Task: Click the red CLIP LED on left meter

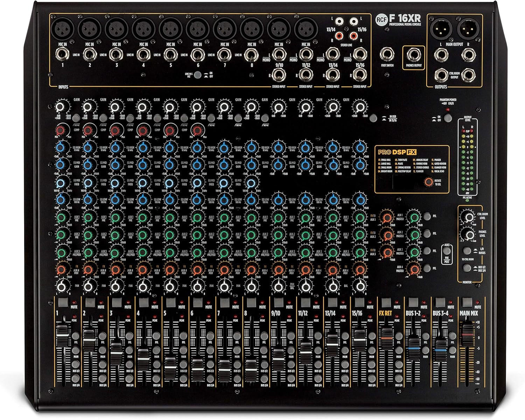Action: point(463,131)
